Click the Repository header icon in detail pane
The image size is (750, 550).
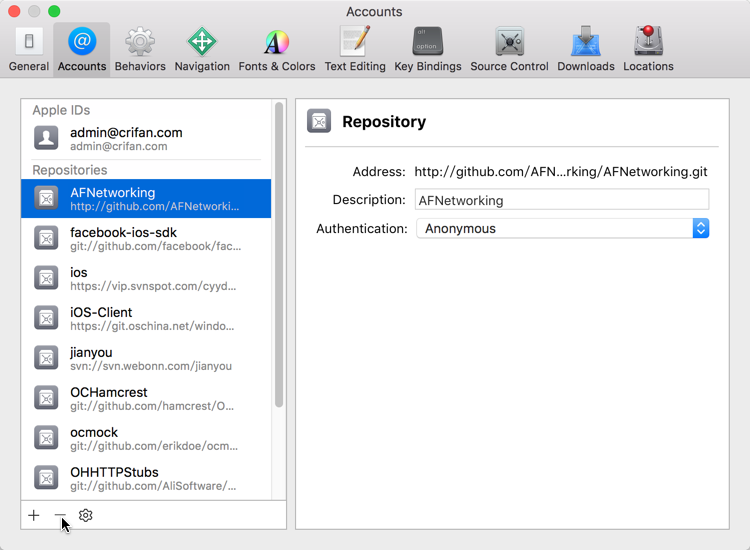click(x=319, y=121)
